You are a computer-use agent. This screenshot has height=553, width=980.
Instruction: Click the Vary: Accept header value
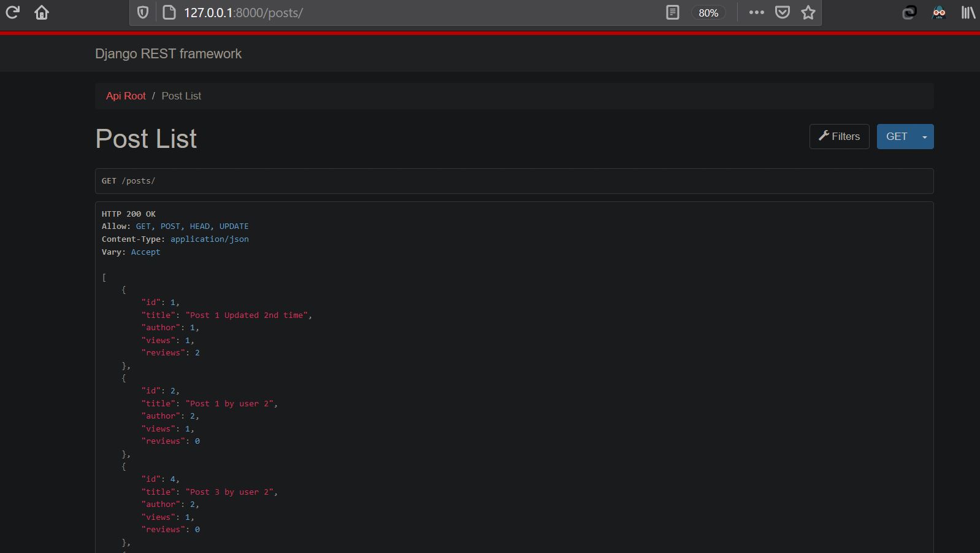tap(145, 252)
